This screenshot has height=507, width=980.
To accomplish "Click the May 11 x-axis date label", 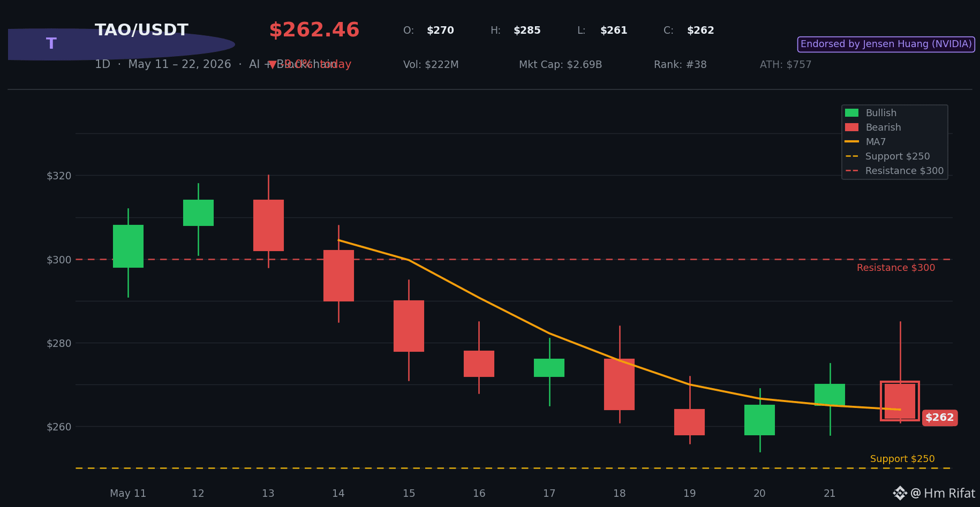I will pyautogui.click(x=128, y=493).
